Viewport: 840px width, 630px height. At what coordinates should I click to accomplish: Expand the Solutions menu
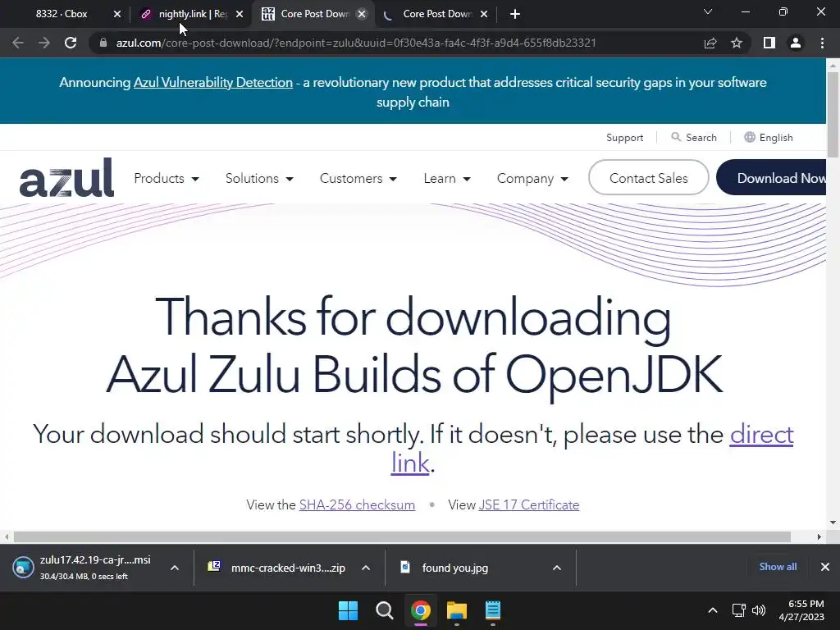point(259,178)
